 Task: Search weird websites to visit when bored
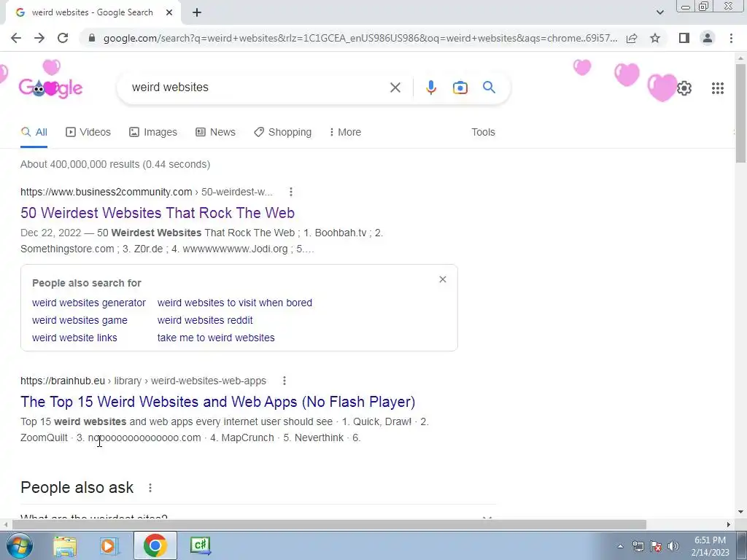click(x=234, y=303)
